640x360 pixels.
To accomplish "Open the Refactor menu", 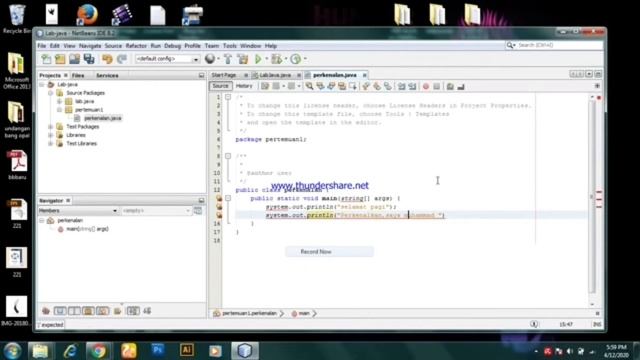I will [136, 46].
